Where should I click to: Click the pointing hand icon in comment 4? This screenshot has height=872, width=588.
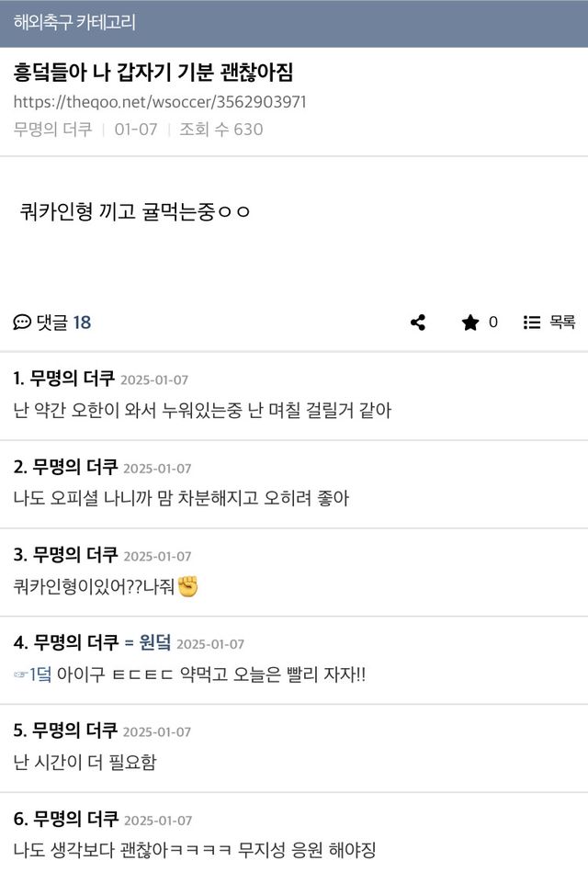(x=21, y=674)
